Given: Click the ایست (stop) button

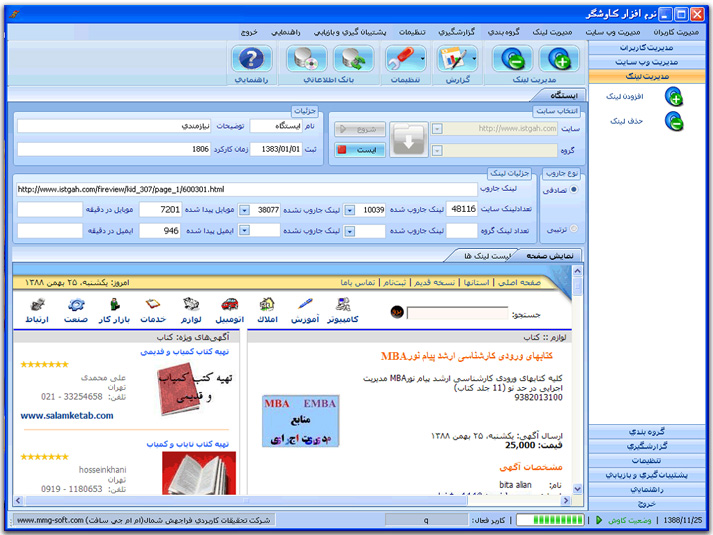Looking at the screenshot, I should pos(360,150).
